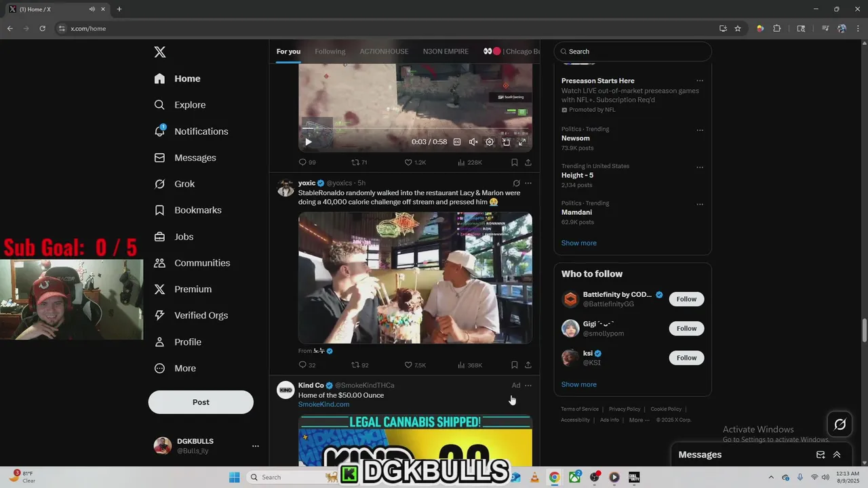This screenshot has height=488, width=868.
Task: Open Chrome from the taskbar
Action: (x=554, y=477)
